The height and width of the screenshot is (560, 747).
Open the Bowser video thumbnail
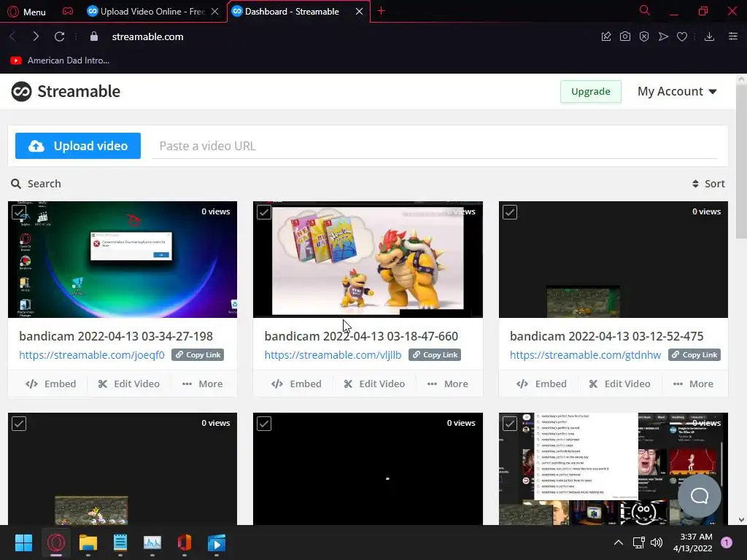[368, 260]
